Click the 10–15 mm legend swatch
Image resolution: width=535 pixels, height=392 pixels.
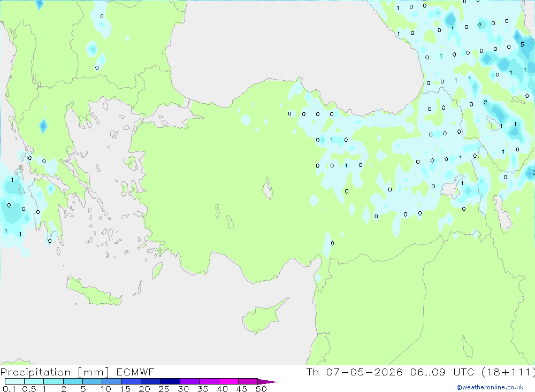pos(112,381)
